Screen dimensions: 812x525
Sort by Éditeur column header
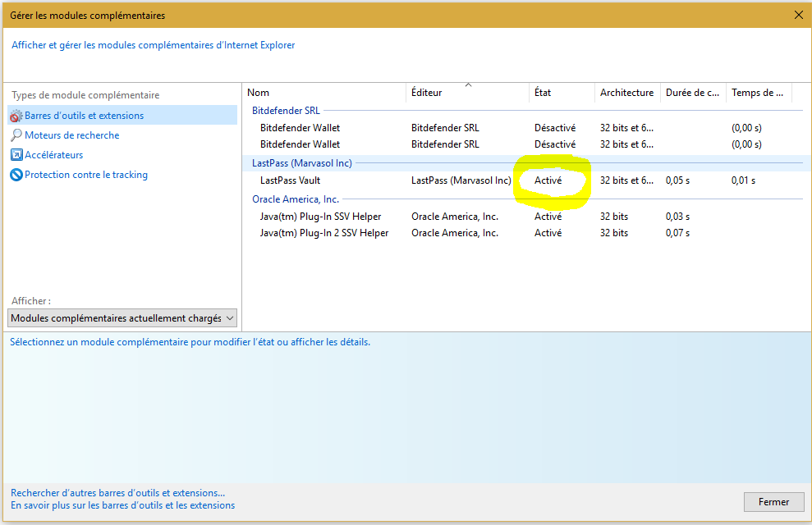[x=426, y=93]
